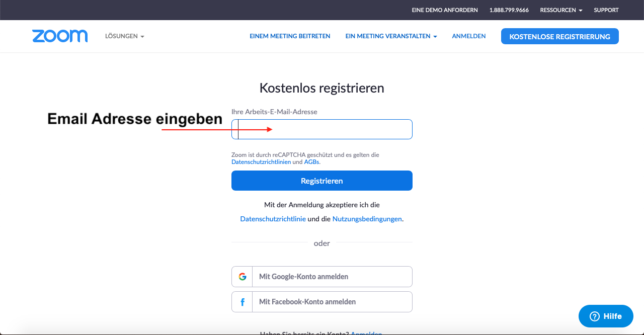Click the Facebook logo icon
Viewport: 644px width, 335px height.
[x=243, y=302]
